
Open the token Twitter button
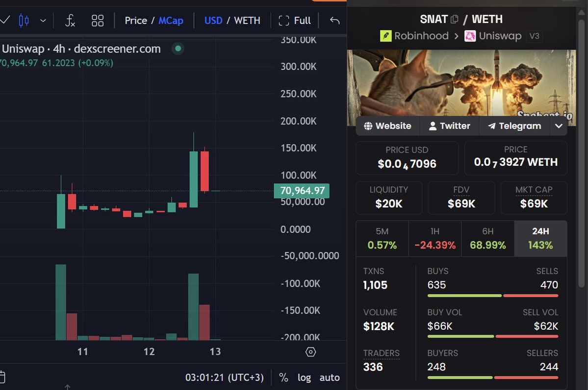pos(449,126)
